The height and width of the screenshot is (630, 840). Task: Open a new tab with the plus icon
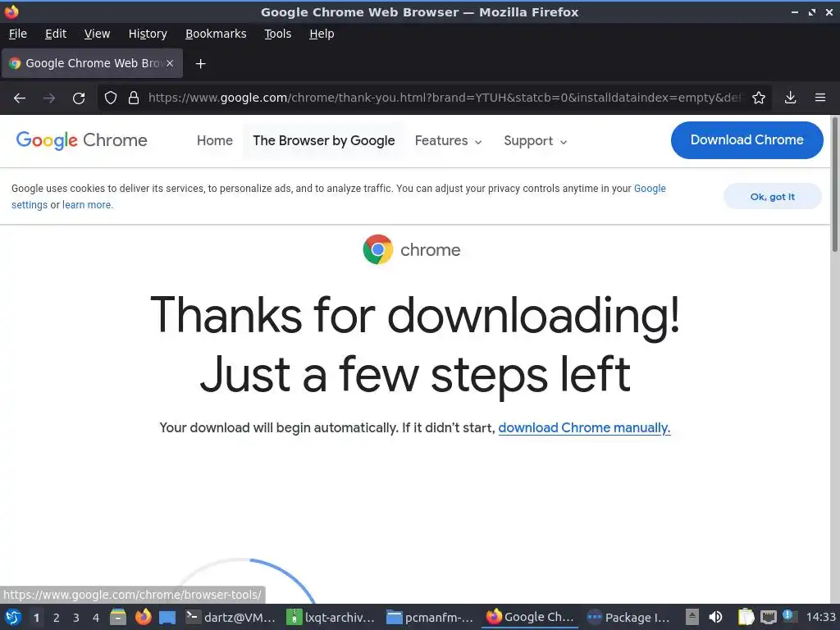tap(200, 64)
